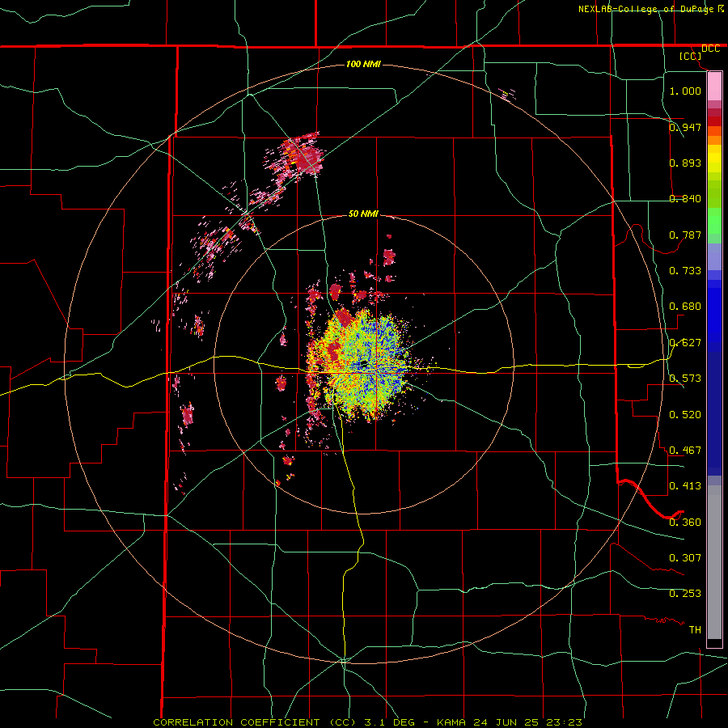Click the 0.947 legend value

click(x=685, y=127)
